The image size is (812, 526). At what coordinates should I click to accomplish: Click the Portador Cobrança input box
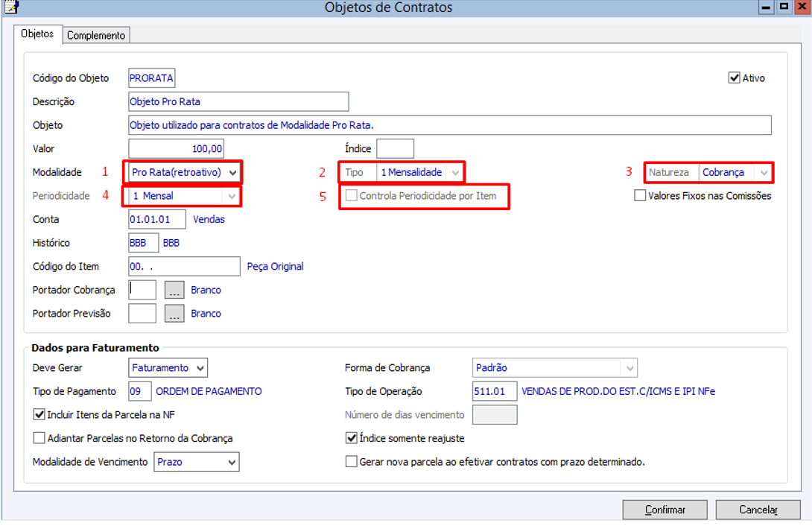click(x=142, y=290)
